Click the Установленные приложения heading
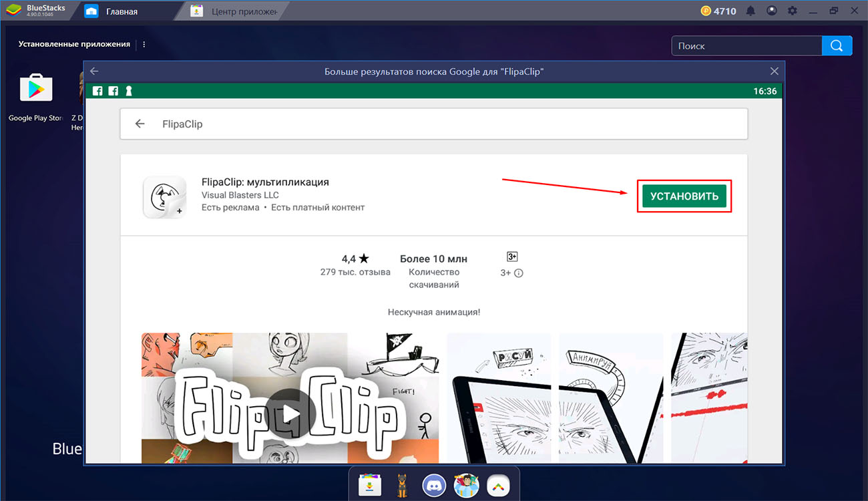The image size is (868, 501). 74,44
